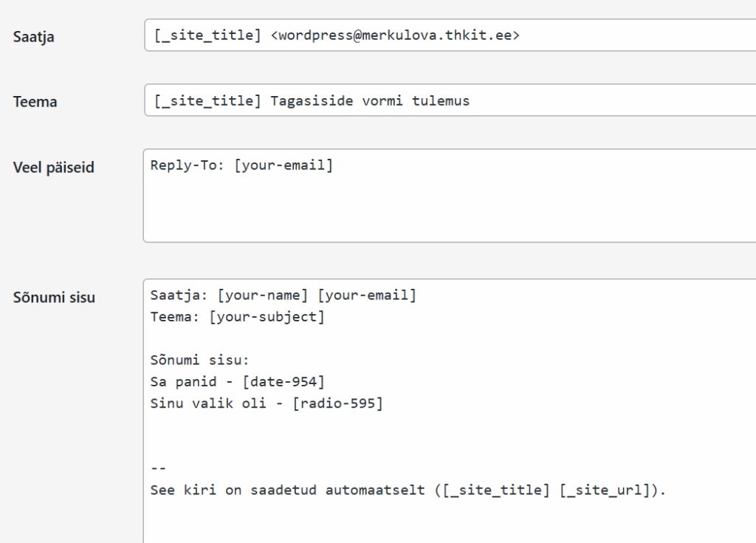Focus the empty area of Veel päiseid textarea
756x543 pixels.
(443, 211)
